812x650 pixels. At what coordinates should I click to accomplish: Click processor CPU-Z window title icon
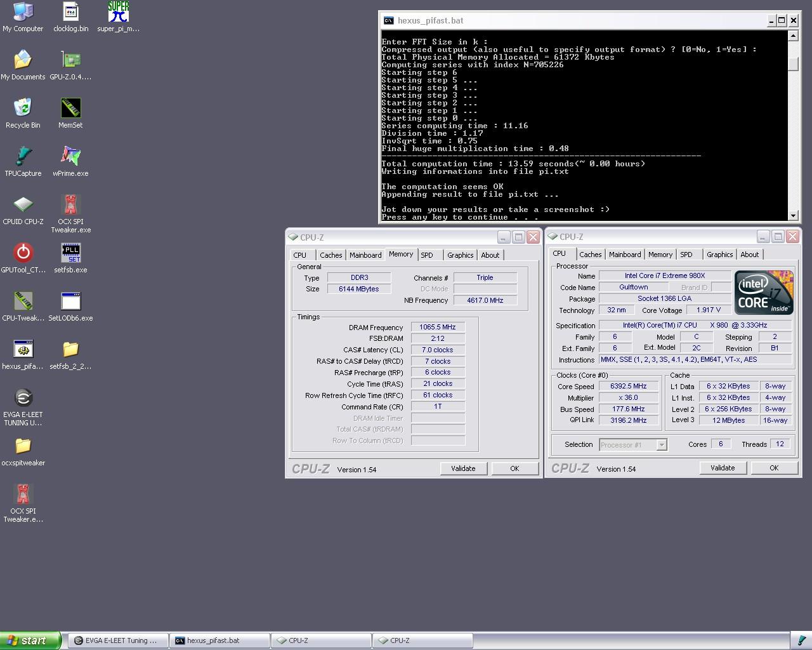pyautogui.click(x=553, y=236)
